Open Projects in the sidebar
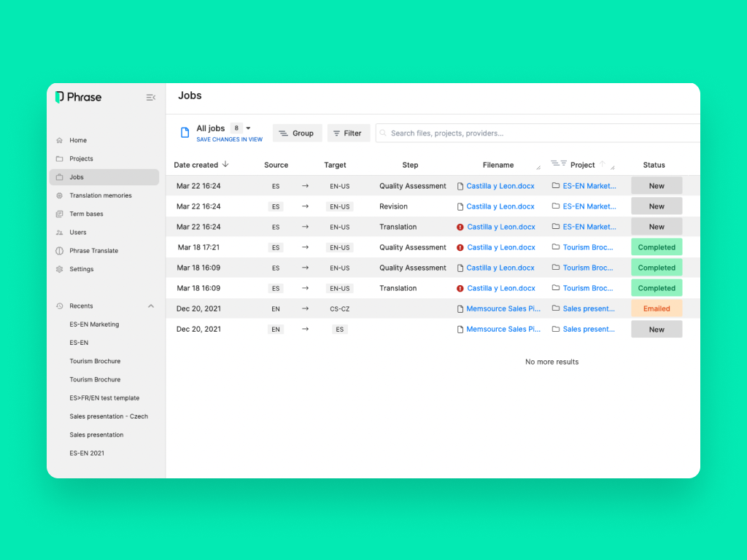 pyautogui.click(x=81, y=159)
